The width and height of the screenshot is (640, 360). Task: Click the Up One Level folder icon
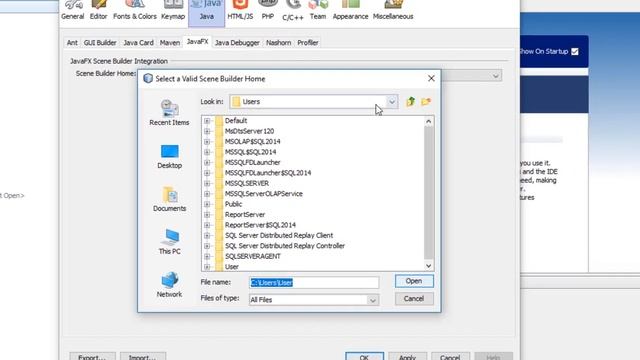click(411, 102)
